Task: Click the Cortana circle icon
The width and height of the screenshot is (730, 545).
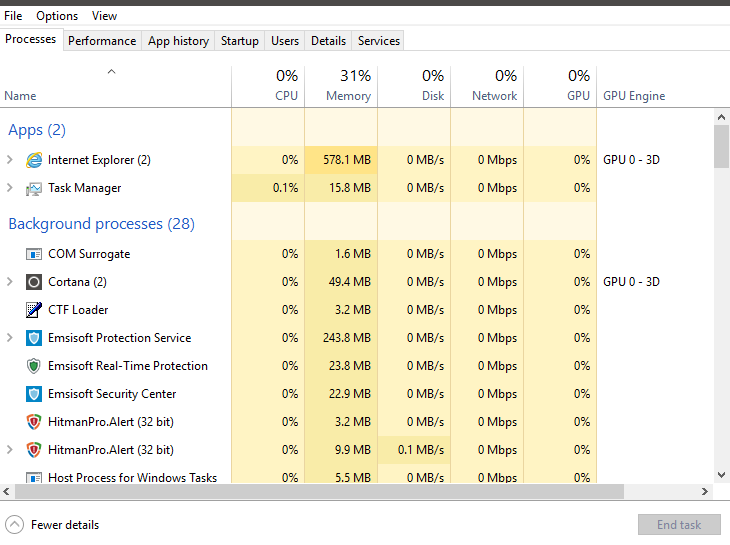Action: click(x=34, y=282)
